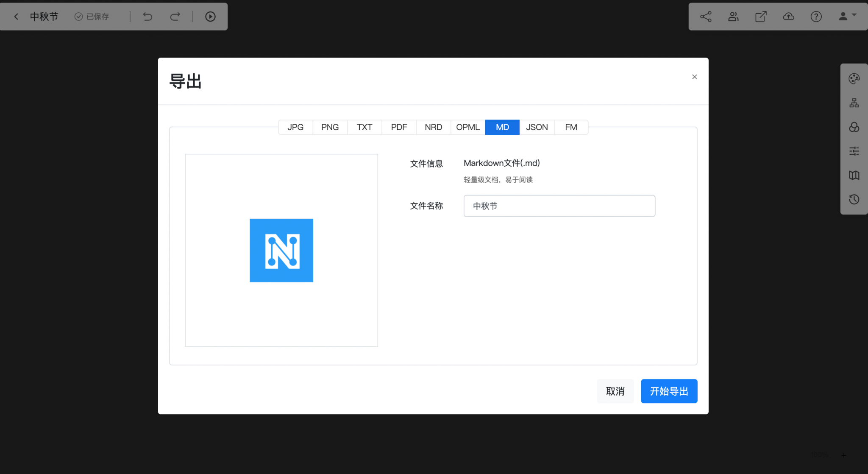Select the 文件名称 filename field
Image resolution: width=868 pixels, height=474 pixels.
tap(559, 206)
